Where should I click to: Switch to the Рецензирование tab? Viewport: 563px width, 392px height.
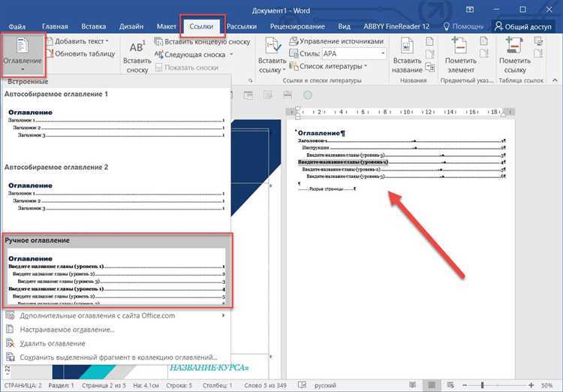click(297, 26)
